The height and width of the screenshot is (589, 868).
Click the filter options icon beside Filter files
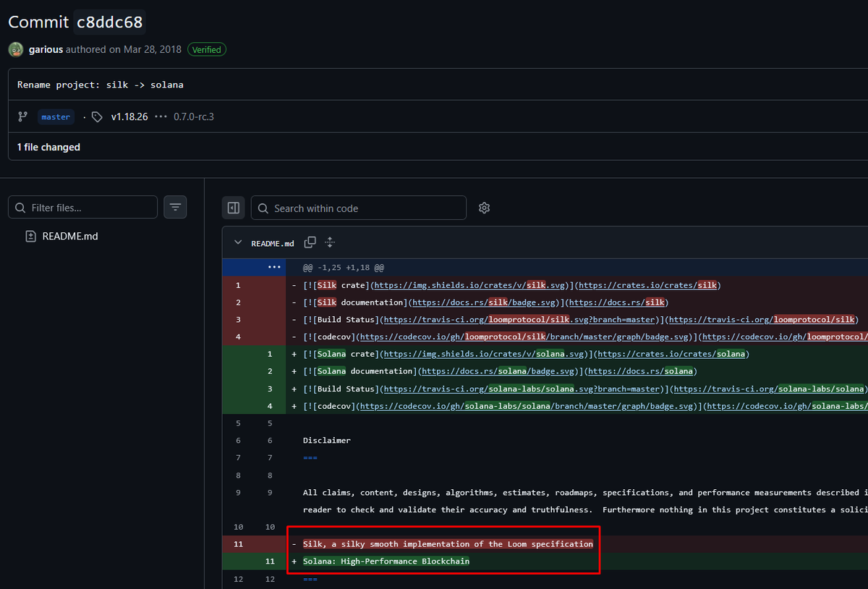(x=175, y=207)
